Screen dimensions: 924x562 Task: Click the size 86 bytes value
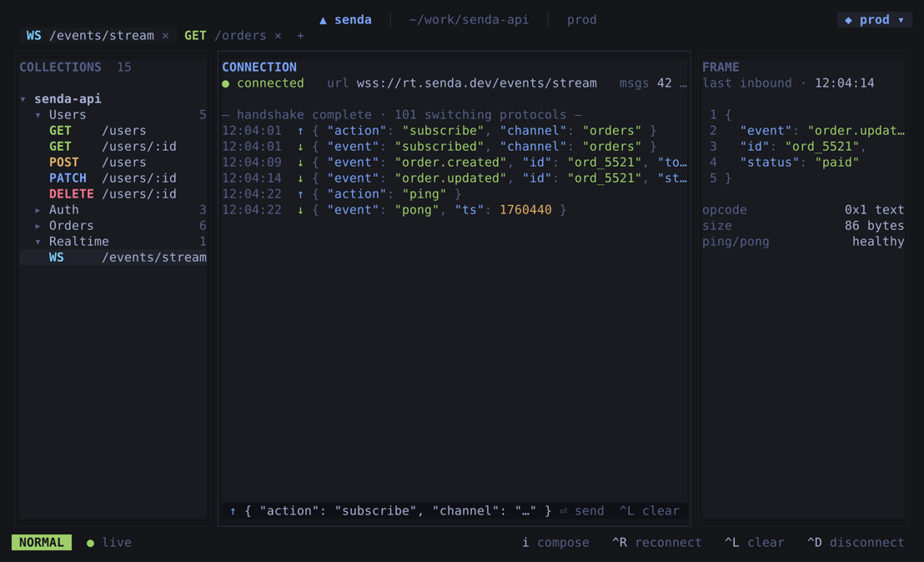tap(874, 226)
